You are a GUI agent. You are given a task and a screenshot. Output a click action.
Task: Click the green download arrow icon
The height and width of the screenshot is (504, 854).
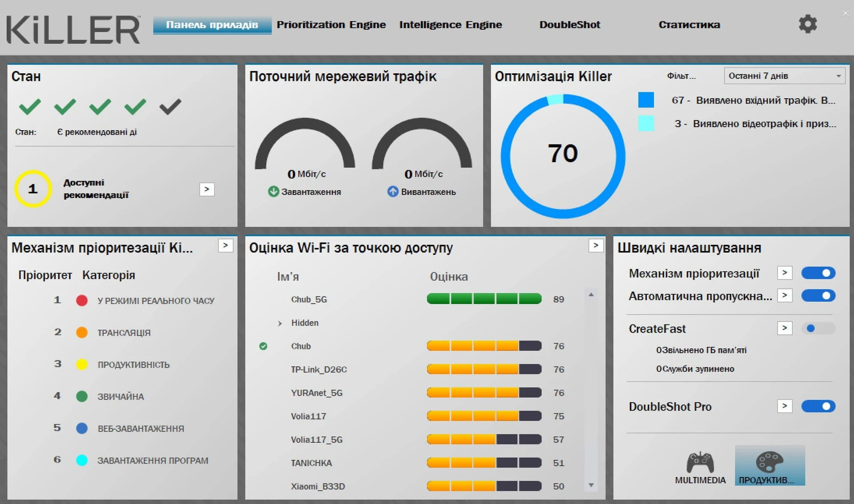[273, 192]
